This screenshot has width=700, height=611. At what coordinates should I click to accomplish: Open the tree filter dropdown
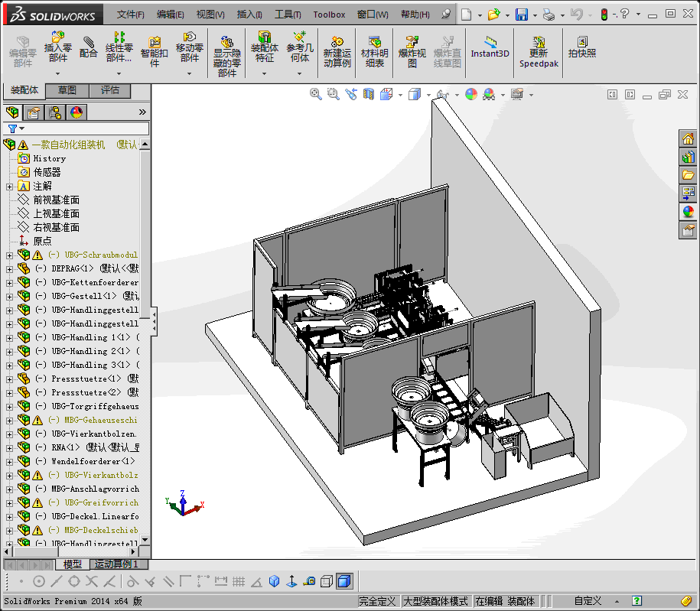pyautogui.click(x=22, y=128)
